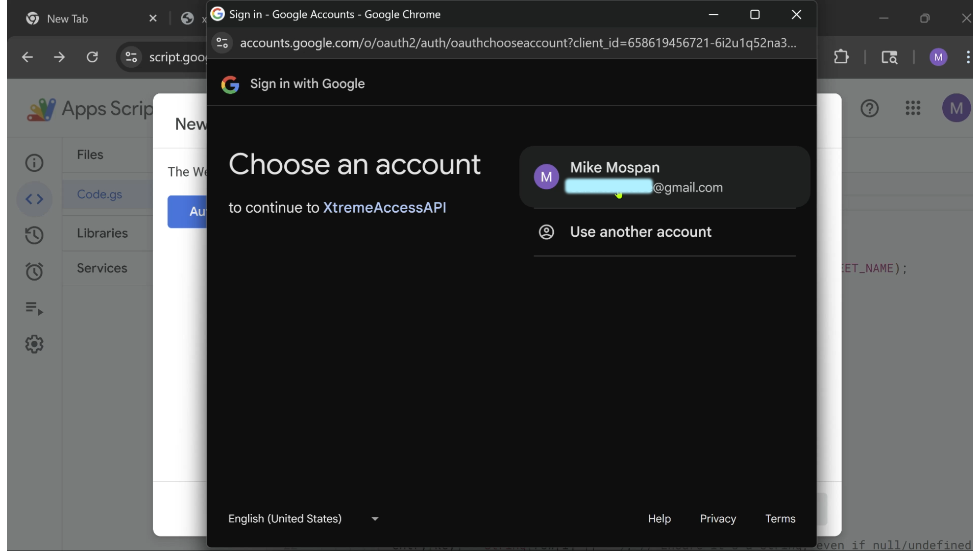
Task: Click Services section in Apps Script panel
Action: [102, 268]
